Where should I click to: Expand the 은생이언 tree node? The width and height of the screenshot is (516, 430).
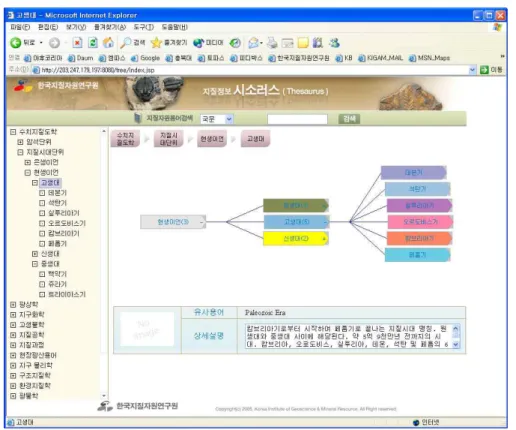coord(28,162)
